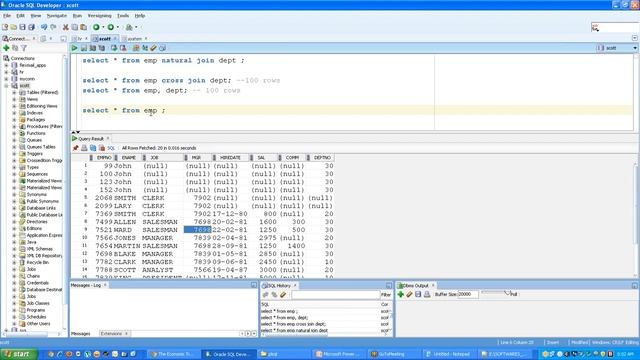
Task: Open the Versioning menu
Action: [x=100, y=16]
